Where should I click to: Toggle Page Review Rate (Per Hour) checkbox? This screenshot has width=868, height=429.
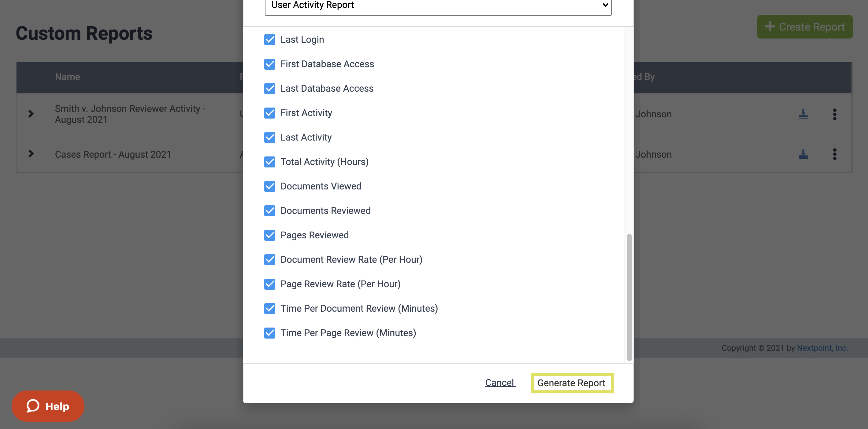coord(269,284)
